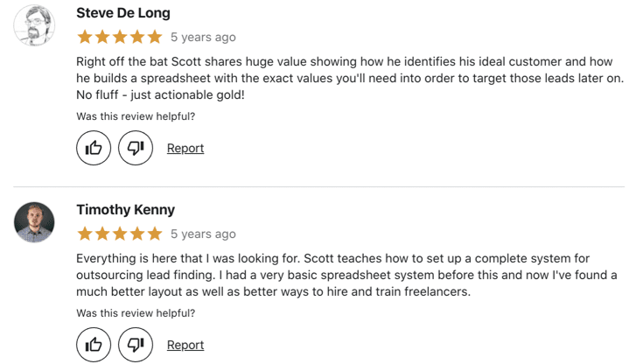
Task: Give thumbs up to Timothy Kenny's review
Action: point(94,345)
